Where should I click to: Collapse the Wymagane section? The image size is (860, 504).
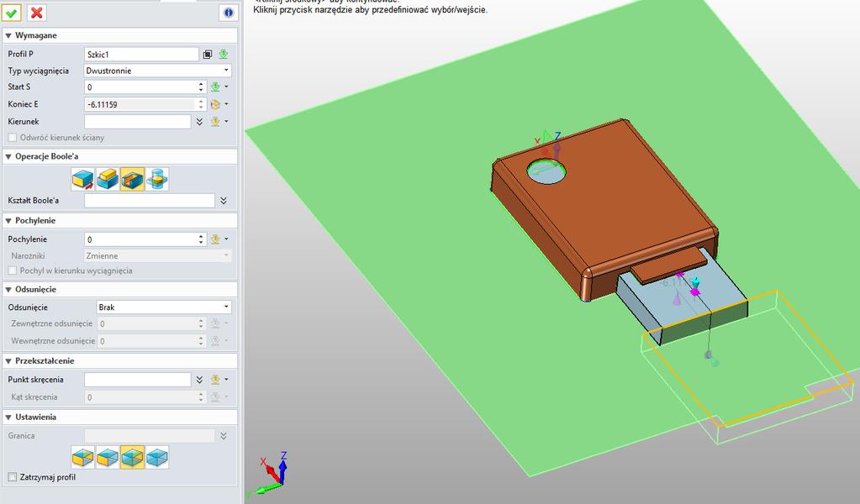(8, 35)
